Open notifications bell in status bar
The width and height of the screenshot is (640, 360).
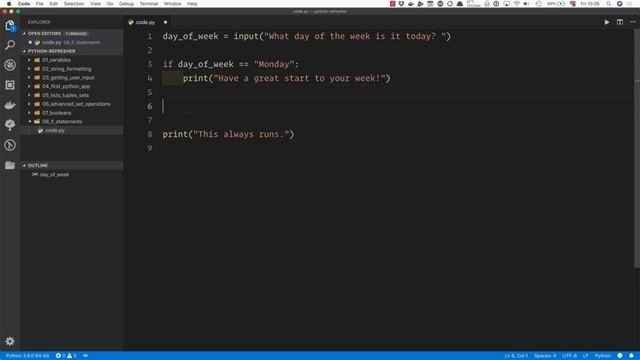[631, 356]
